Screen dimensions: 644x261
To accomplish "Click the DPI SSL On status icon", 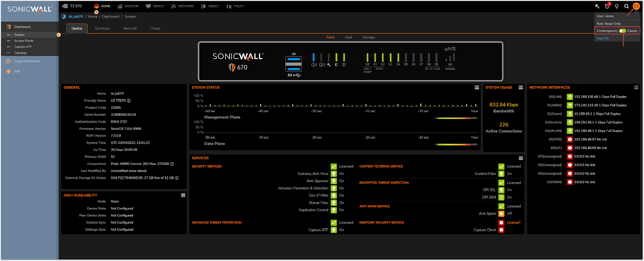I will [x=502, y=190].
